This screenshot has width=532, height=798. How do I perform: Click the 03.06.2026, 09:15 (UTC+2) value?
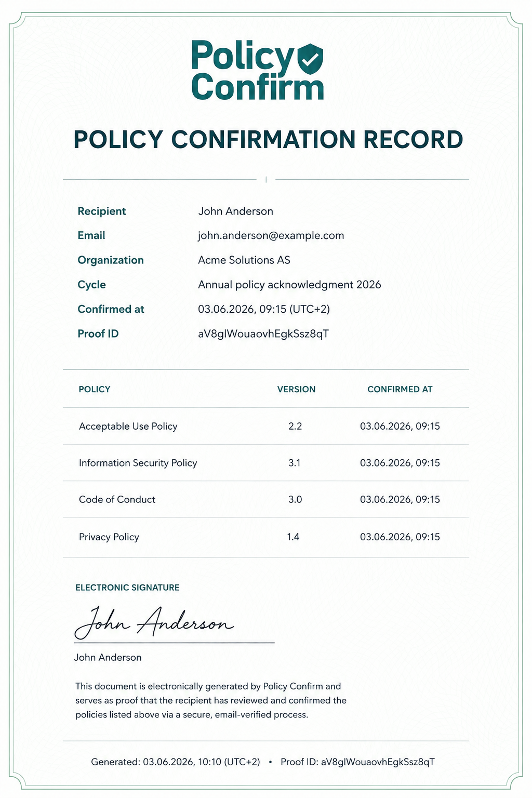264,309
